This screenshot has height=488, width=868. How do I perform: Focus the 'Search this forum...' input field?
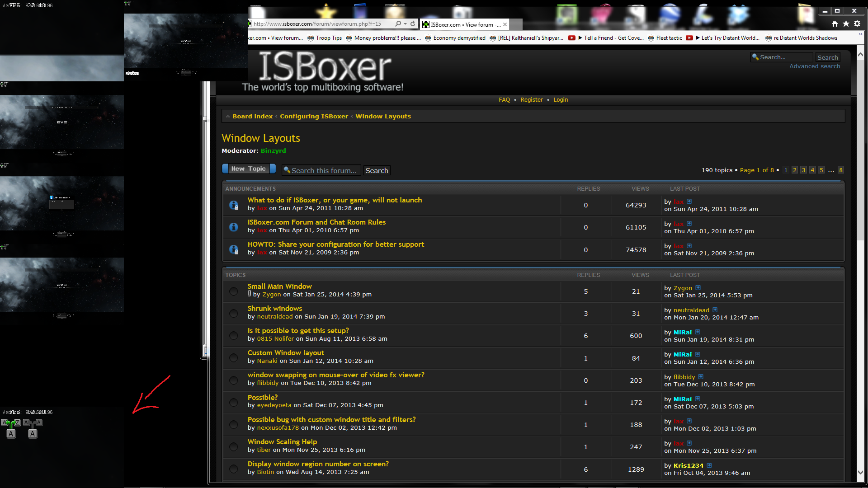pyautogui.click(x=321, y=170)
